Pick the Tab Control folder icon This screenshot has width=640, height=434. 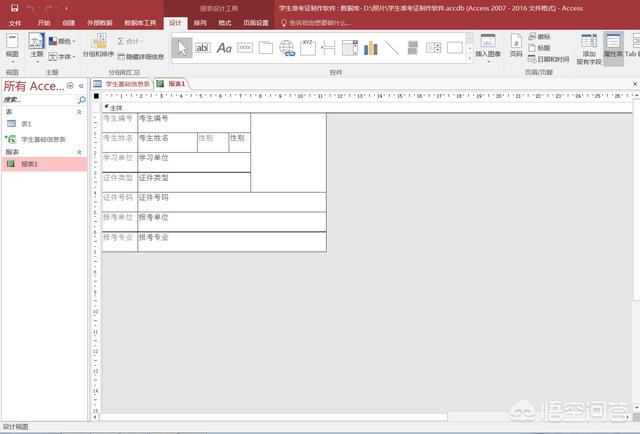click(266, 48)
